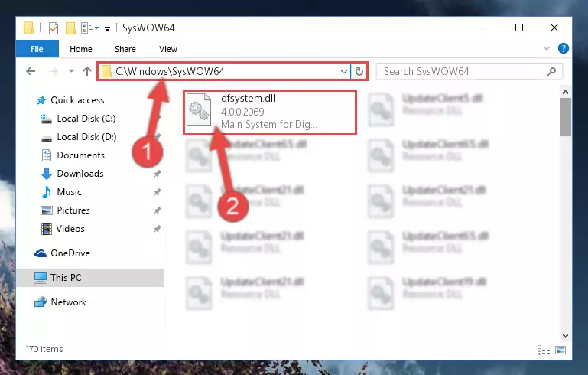The image size is (588, 375).
Task: Switch to details view layout
Action: [544, 350]
